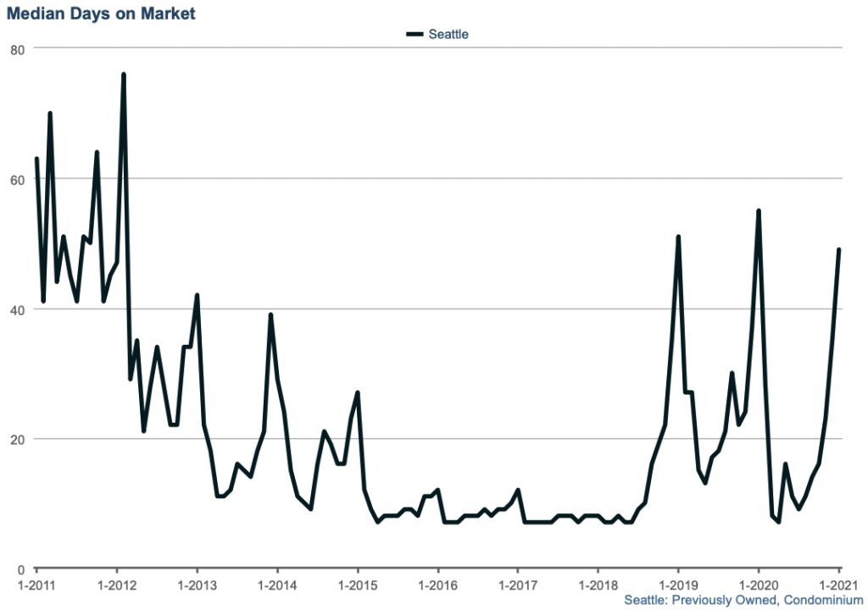Click the data peak at 1-2020
This screenshot has width=868, height=610.
[x=758, y=211]
